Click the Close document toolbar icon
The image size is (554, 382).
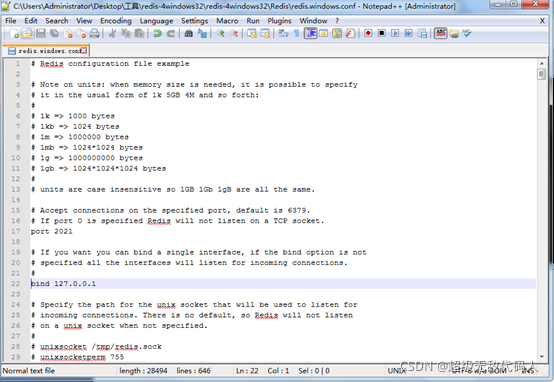[x=68, y=34]
